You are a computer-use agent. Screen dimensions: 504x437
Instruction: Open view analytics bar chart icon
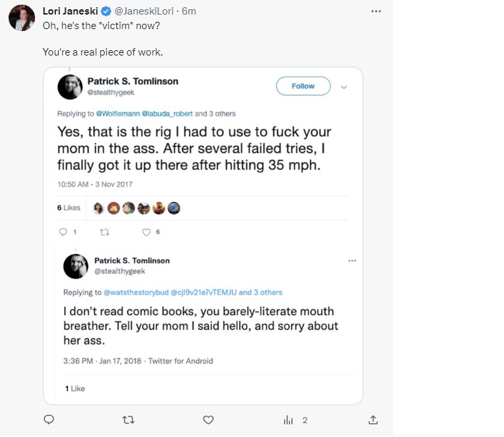coord(289,420)
